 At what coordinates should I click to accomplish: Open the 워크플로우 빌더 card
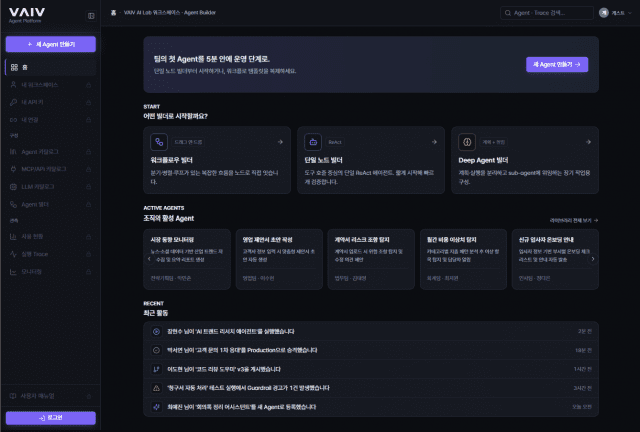[x=217, y=160]
